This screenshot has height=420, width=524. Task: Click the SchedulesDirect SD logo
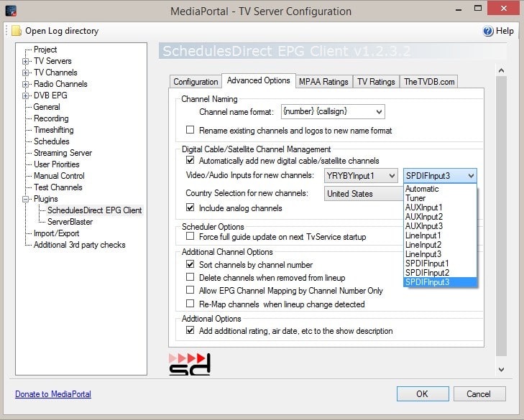tap(190, 363)
